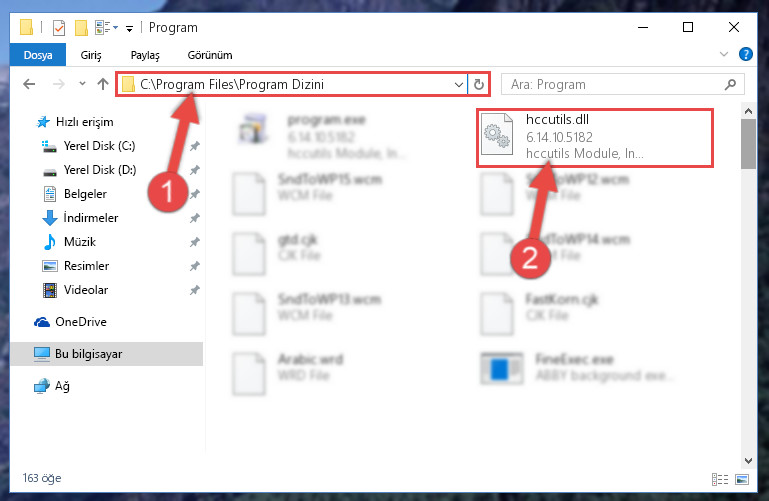
Task: Unpin İndirmeler from quick access
Action: (x=195, y=218)
